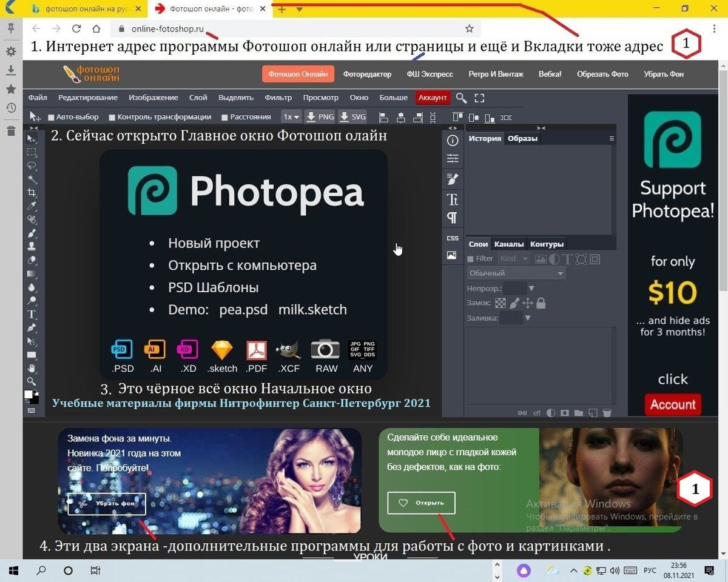
Task: Select the Magic Wand tool
Action: click(32, 179)
